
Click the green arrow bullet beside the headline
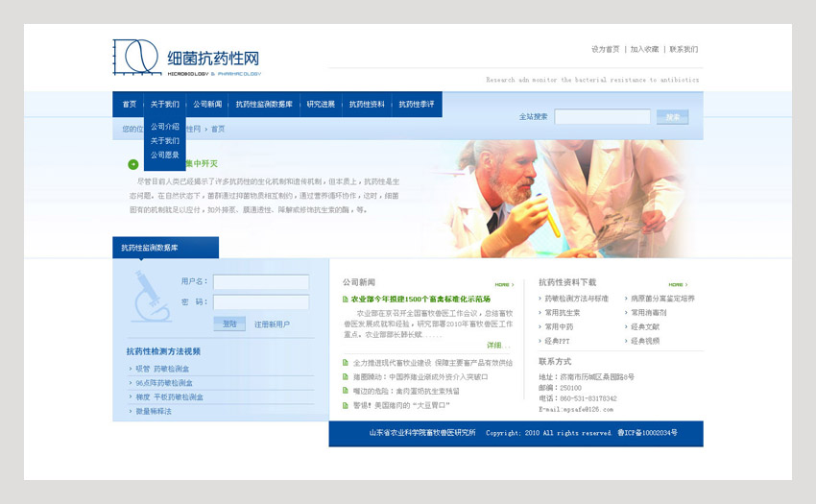[x=132, y=164]
